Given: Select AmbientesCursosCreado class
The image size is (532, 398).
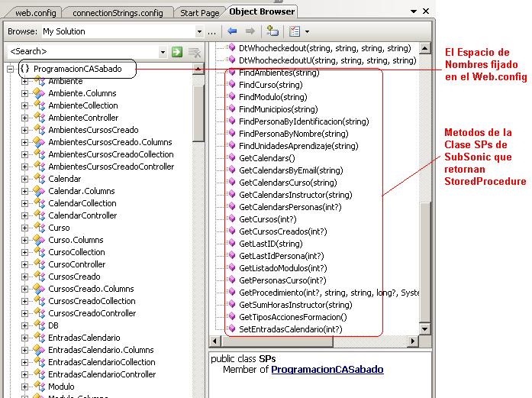Looking at the screenshot, I should (93, 130).
